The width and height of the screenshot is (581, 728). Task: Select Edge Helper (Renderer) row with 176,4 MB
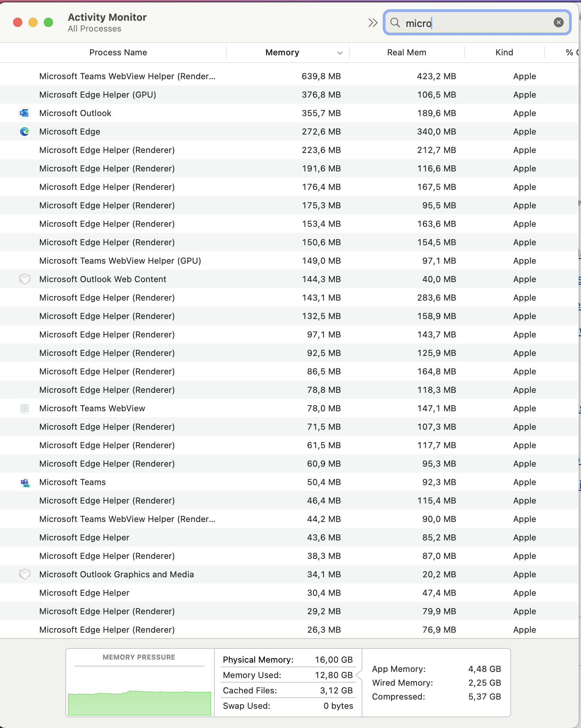pos(289,187)
